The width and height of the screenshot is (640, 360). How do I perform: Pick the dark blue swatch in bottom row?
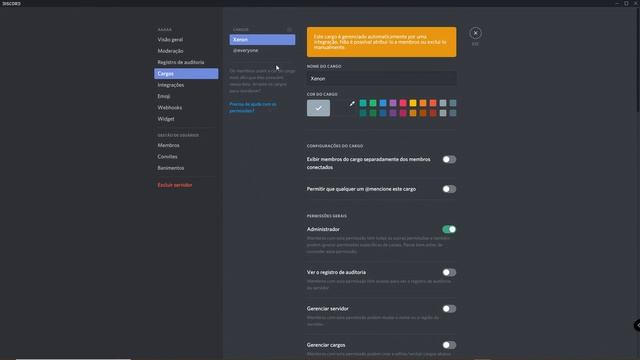click(383, 113)
